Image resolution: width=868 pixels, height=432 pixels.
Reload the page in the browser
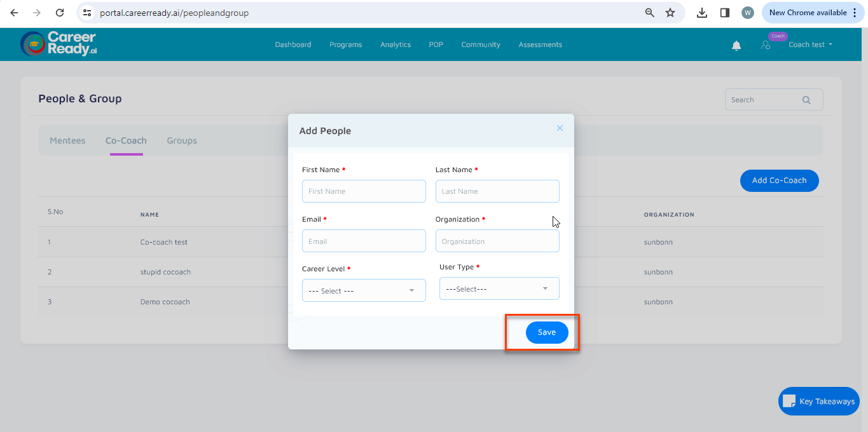point(60,13)
